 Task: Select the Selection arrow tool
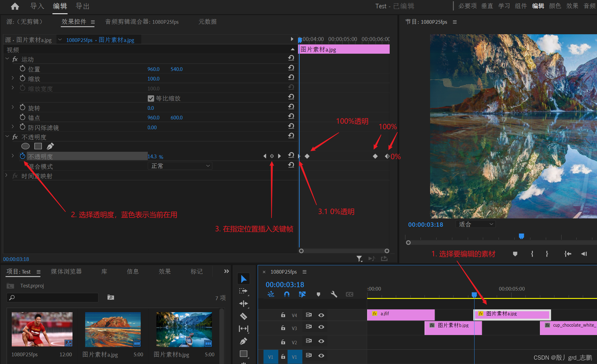click(243, 279)
